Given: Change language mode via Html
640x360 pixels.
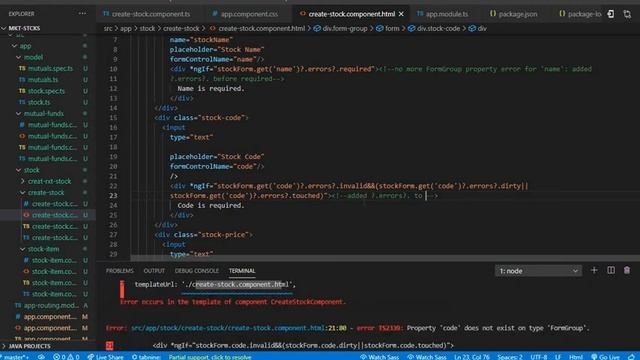Looking at the screenshot, I should pyautogui.click(x=576, y=357).
